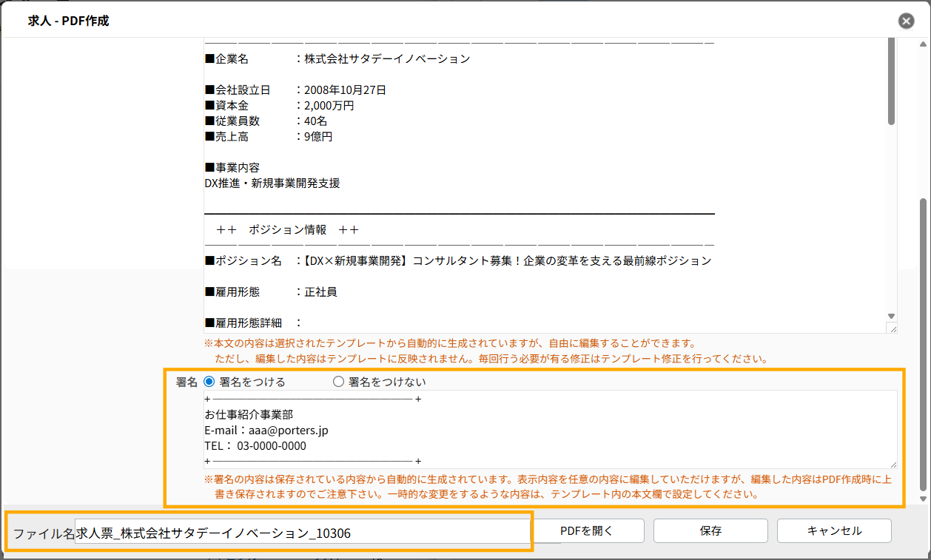This screenshot has height=560, width=931.
Task: Click the down arrow of body text scrollbar
Action: pos(892,316)
